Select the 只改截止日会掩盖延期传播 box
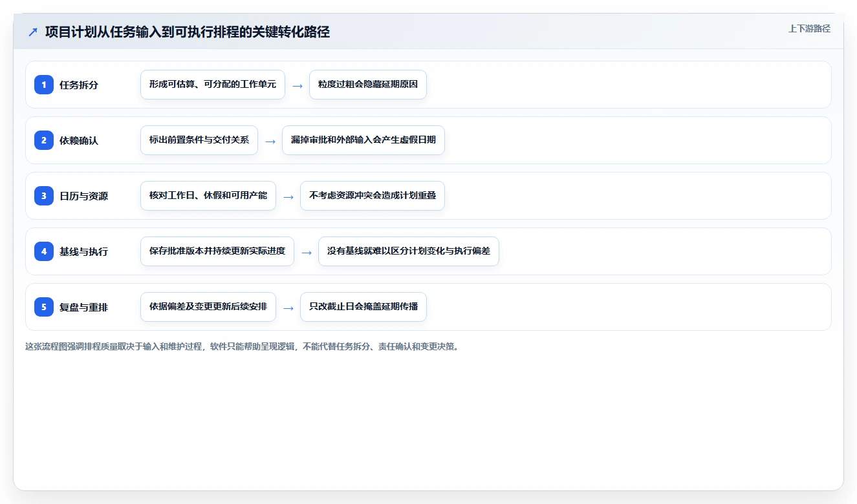This screenshot has height=504, width=857. [363, 307]
